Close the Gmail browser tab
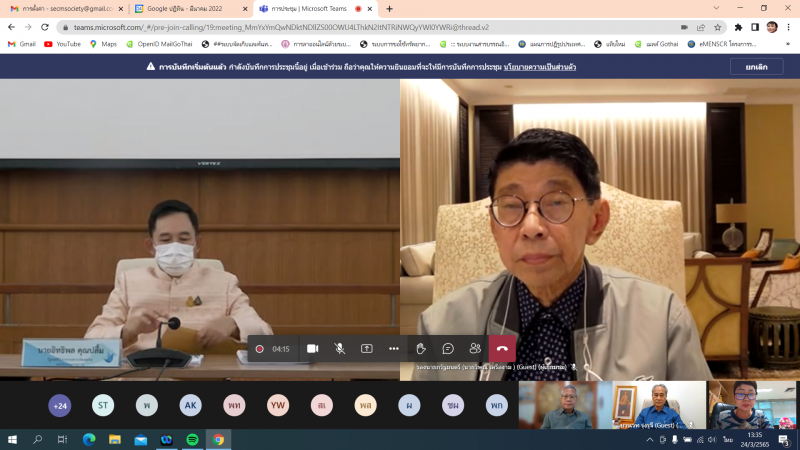800x450 pixels. [120, 9]
